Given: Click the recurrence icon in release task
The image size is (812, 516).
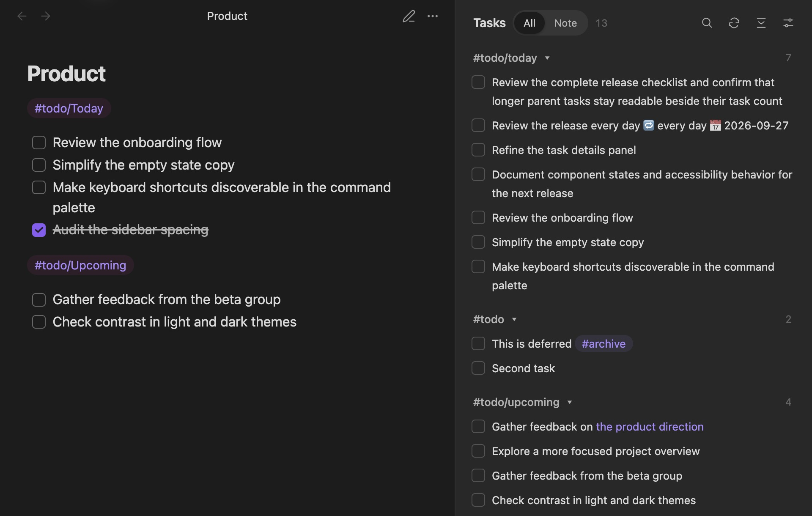Looking at the screenshot, I should click(649, 125).
